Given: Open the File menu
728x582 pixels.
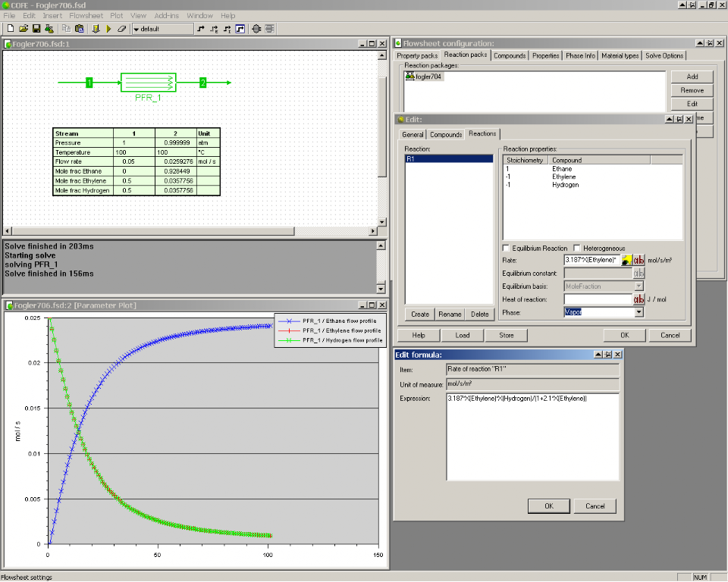Looking at the screenshot, I should (x=9, y=15).
